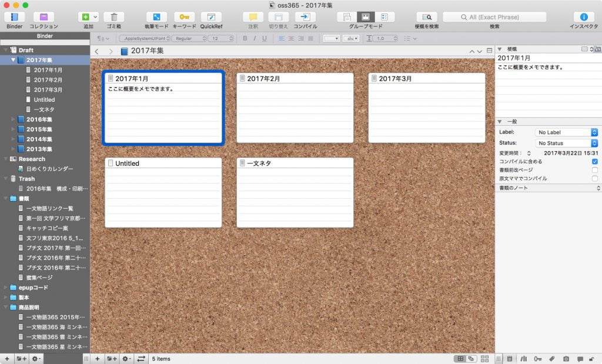Toggle 原文ママでコンパイル checkbox

pyautogui.click(x=595, y=179)
